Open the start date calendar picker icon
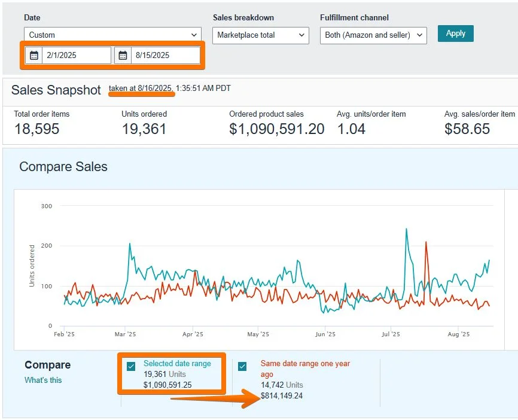 pyautogui.click(x=34, y=55)
